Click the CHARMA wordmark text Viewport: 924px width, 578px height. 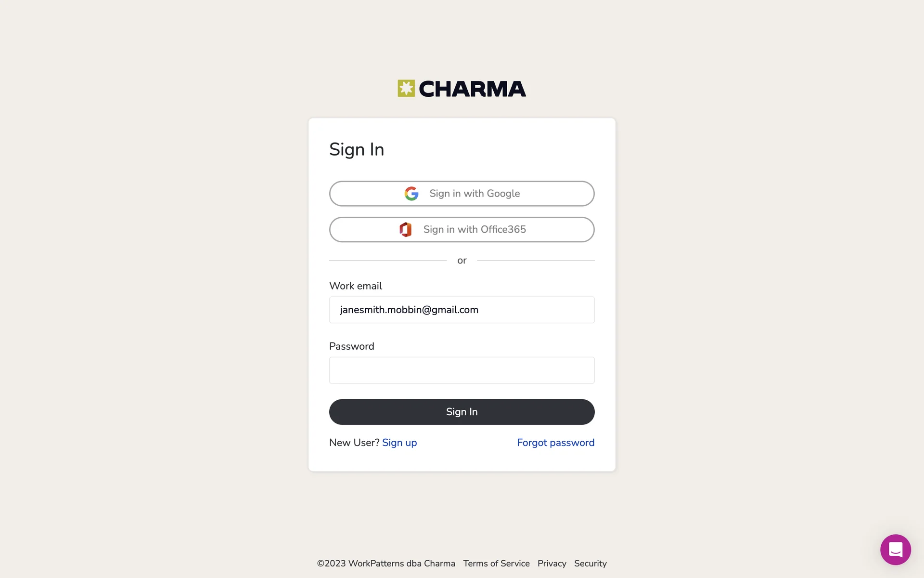pos(472,89)
